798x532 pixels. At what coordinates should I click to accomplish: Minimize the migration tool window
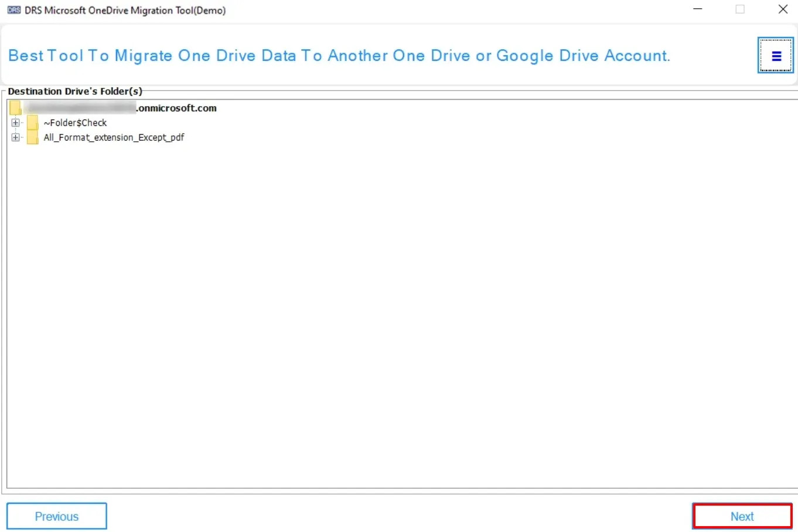[x=697, y=9]
